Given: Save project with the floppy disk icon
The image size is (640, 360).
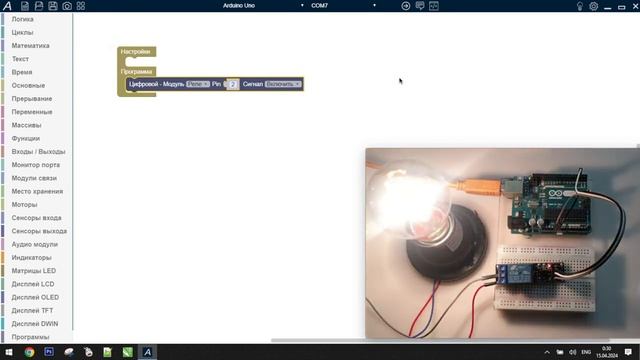Looking at the screenshot, I should click(x=53, y=6).
